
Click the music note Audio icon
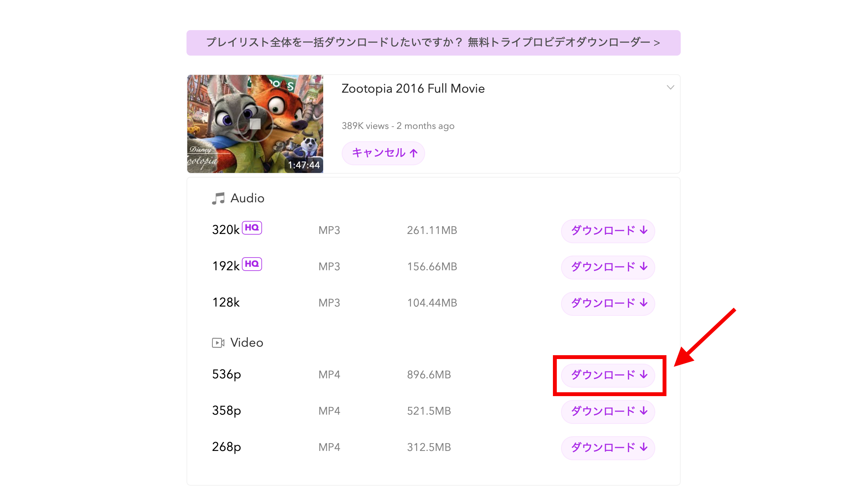[218, 198]
